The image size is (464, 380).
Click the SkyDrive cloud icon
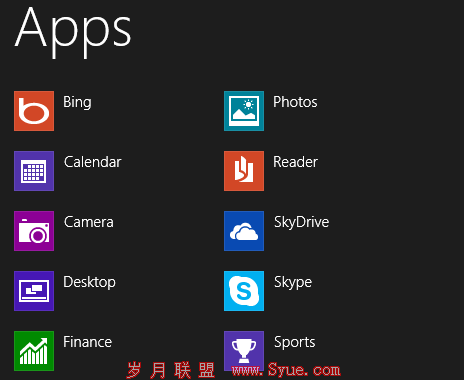pyautogui.click(x=244, y=231)
